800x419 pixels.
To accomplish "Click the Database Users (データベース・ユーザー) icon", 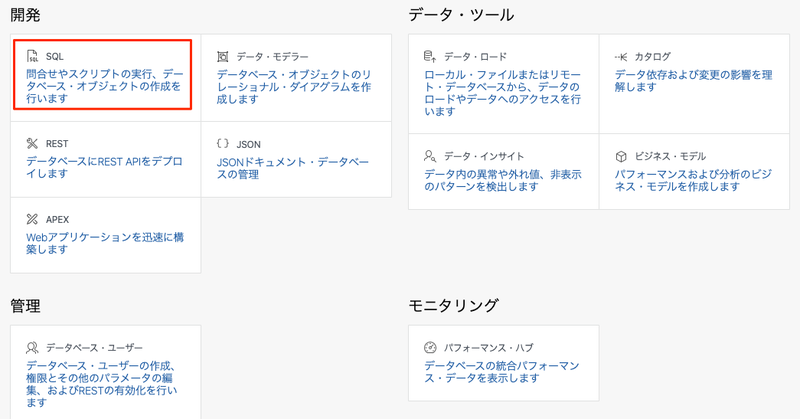I will 32,347.
